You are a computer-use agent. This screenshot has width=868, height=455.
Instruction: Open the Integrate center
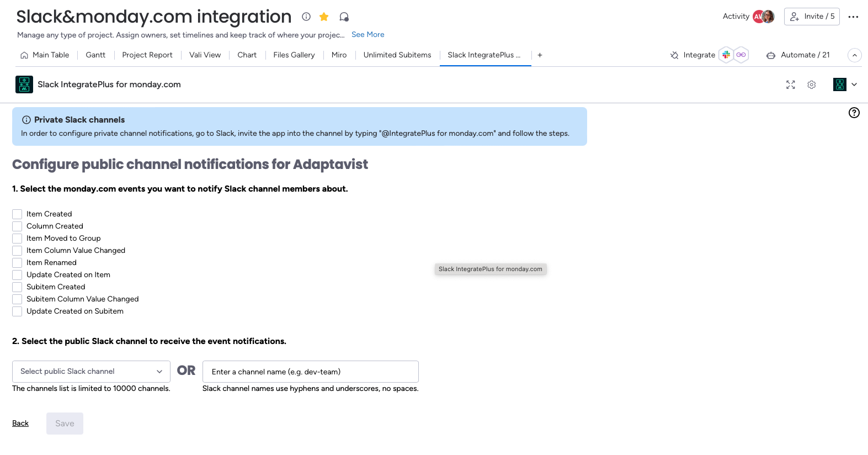693,55
